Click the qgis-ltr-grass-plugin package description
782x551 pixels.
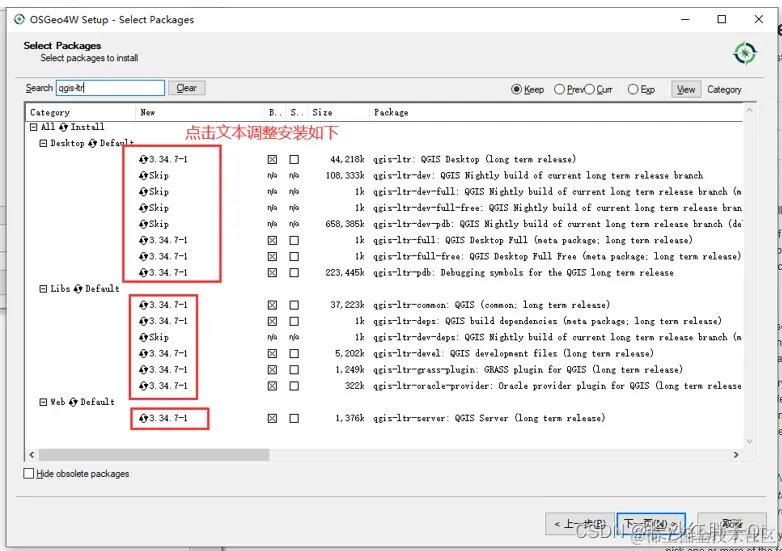click(x=528, y=369)
